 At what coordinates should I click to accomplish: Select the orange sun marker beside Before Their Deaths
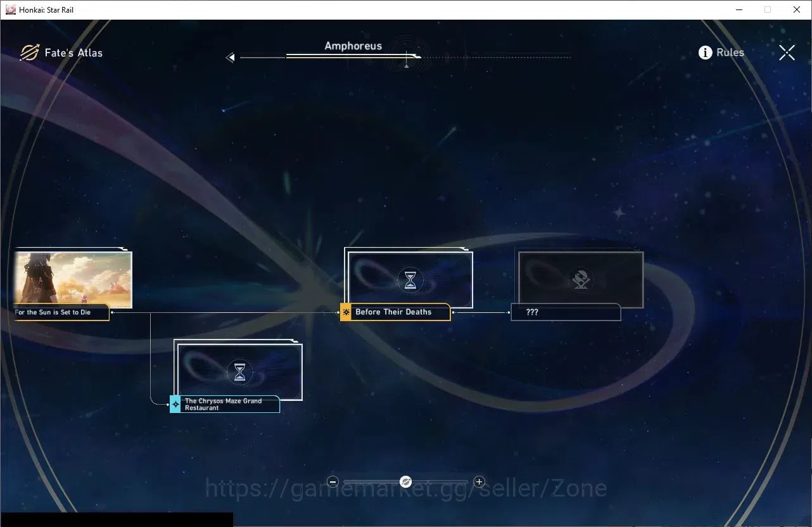346,312
